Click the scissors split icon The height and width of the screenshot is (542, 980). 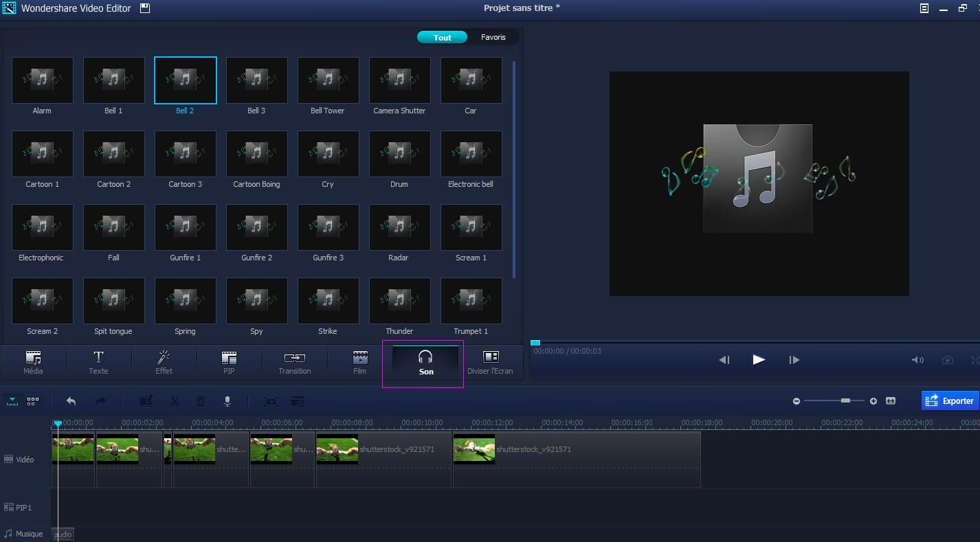click(x=175, y=401)
